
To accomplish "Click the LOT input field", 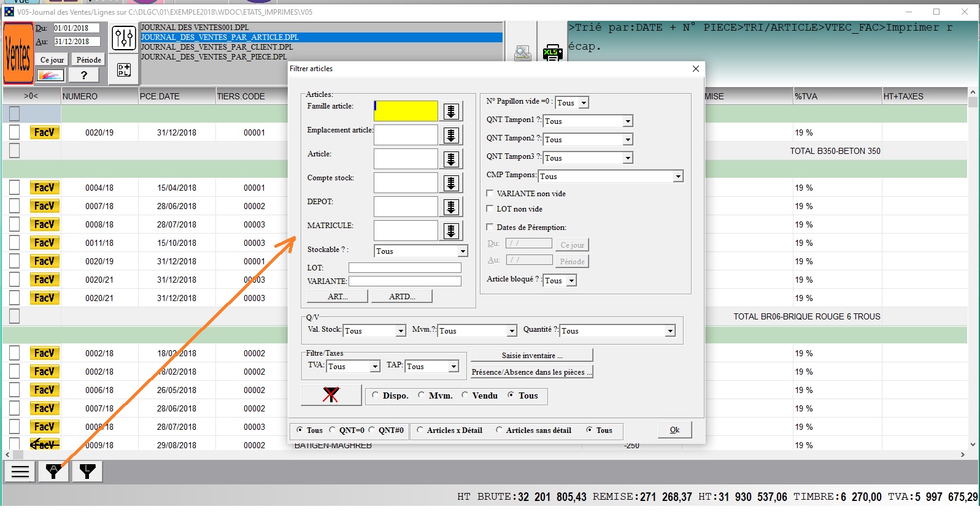I will click(x=404, y=267).
